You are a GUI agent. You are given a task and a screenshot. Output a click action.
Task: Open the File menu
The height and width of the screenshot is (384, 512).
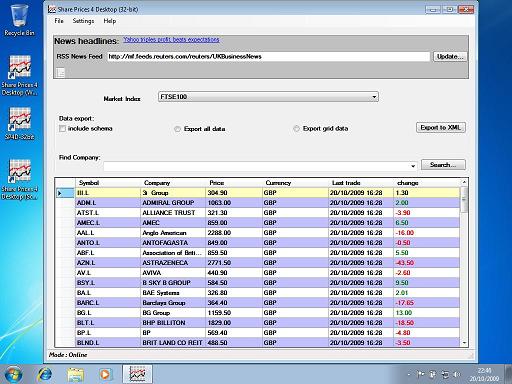59,21
